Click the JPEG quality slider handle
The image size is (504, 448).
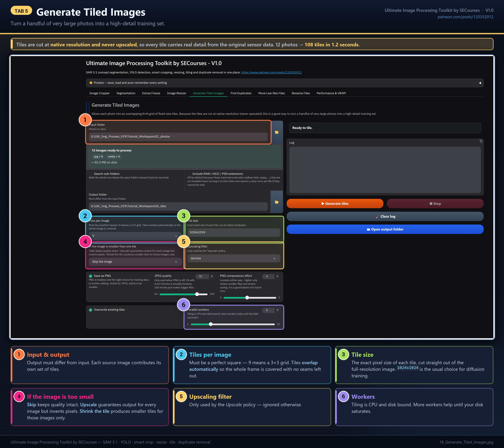click(x=197, y=294)
